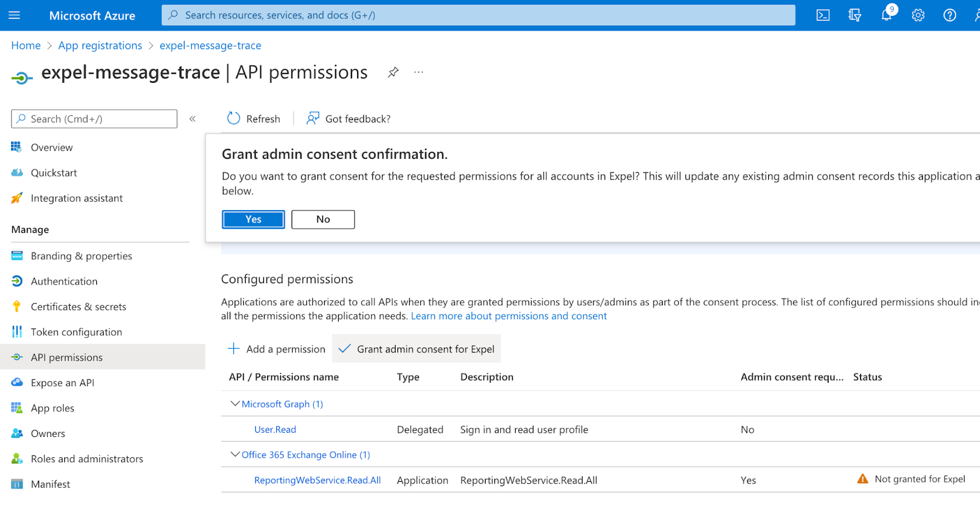Focus the top Search resources box
Screen dimensions: 980x505
pyautogui.click(x=478, y=15)
